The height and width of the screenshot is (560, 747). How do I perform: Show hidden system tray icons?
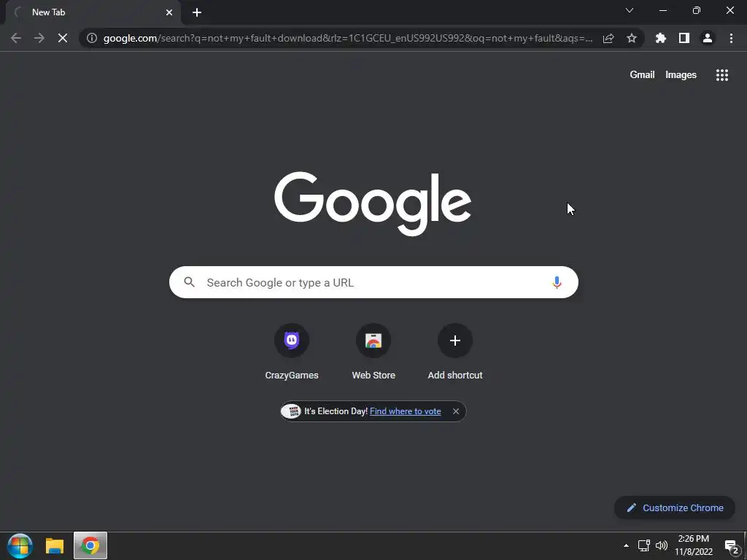(626, 545)
